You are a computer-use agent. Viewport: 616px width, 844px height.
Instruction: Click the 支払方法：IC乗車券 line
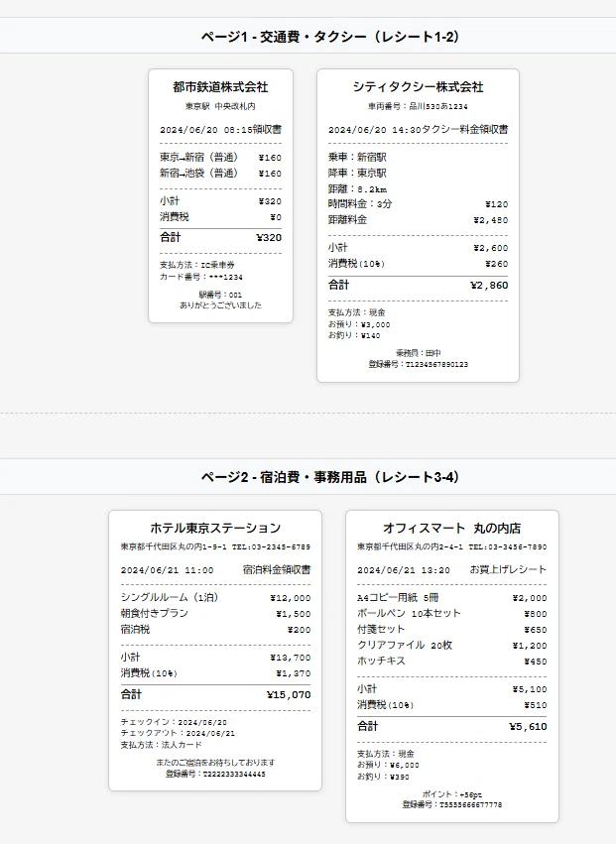click(x=197, y=265)
